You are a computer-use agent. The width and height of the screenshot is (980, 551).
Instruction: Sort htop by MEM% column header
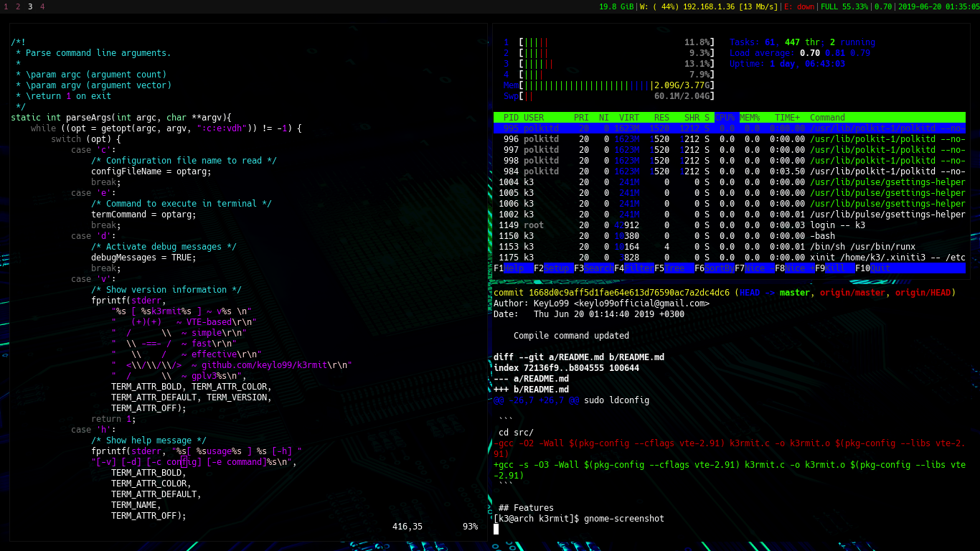750,118
